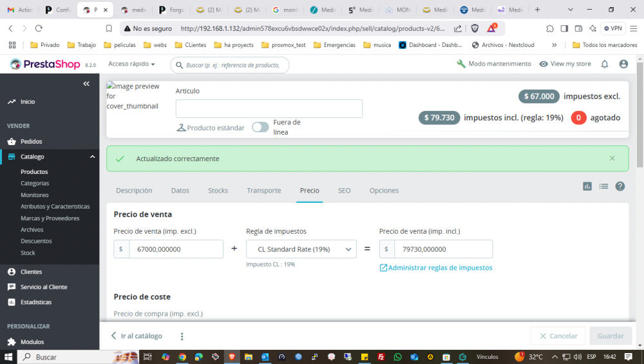Click the Cancelar button

coord(558,336)
